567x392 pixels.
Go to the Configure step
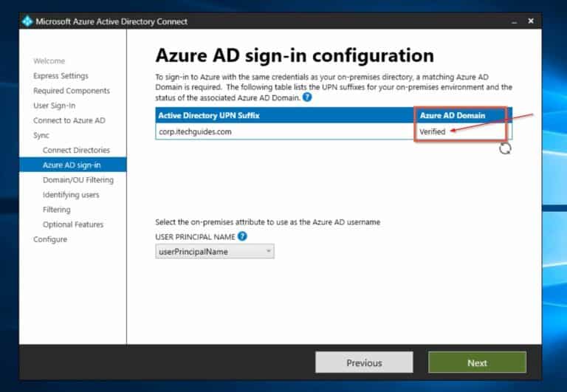coord(50,239)
